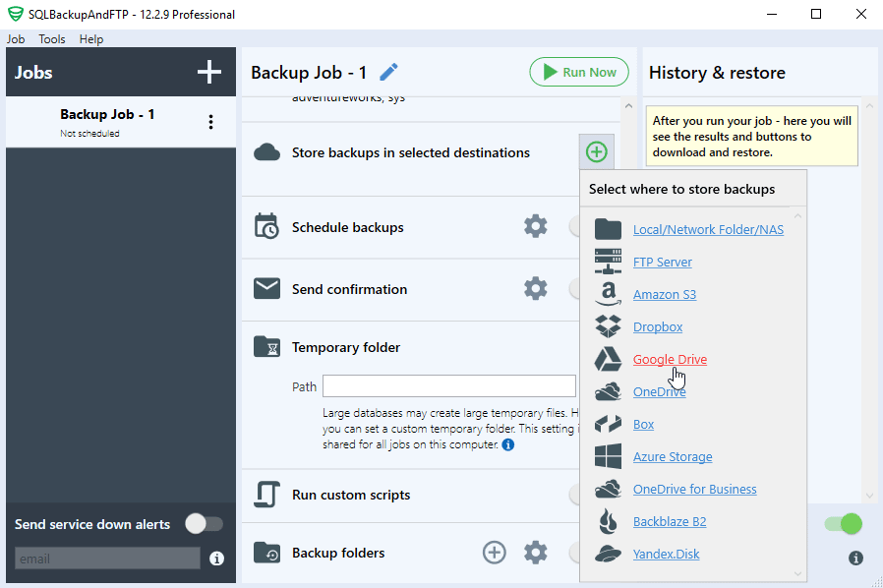Click the destinations list scroll-down arrow
This screenshot has height=588, width=883.
click(x=797, y=573)
